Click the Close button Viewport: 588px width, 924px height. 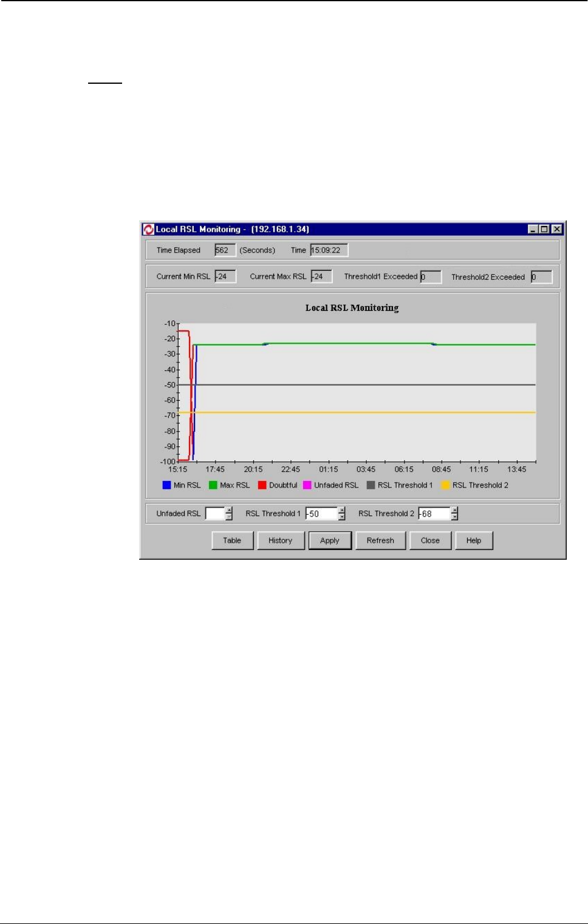click(430, 540)
